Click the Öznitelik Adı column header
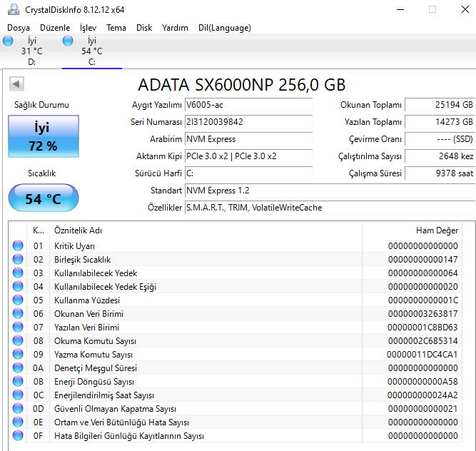Viewport: 476px width, 451px height. [79, 230]
